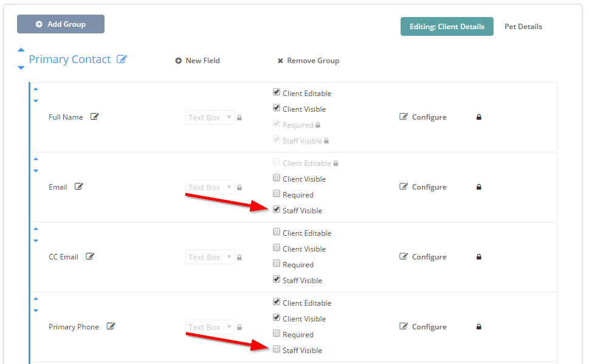This screenshot has width=589, height=364.
Task: Click the padlock at Full Name row end
Action: (479, 117)
